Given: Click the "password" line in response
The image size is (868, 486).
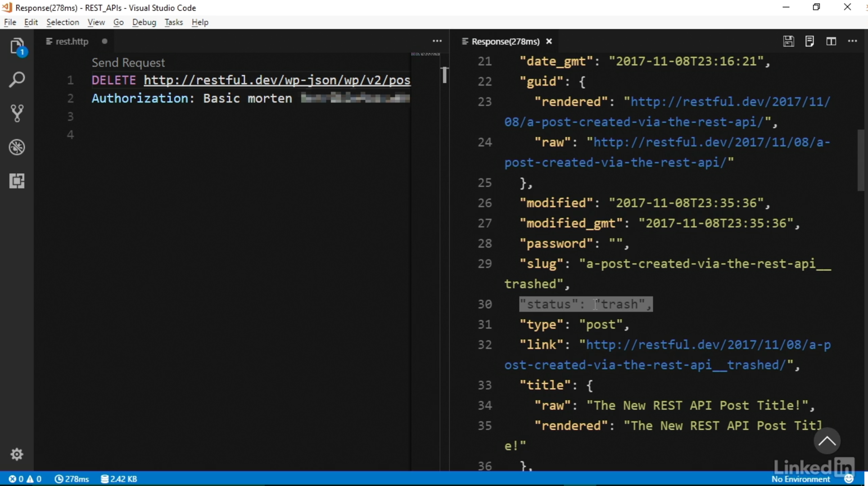Looking at the screenshot, I should 574,243.
